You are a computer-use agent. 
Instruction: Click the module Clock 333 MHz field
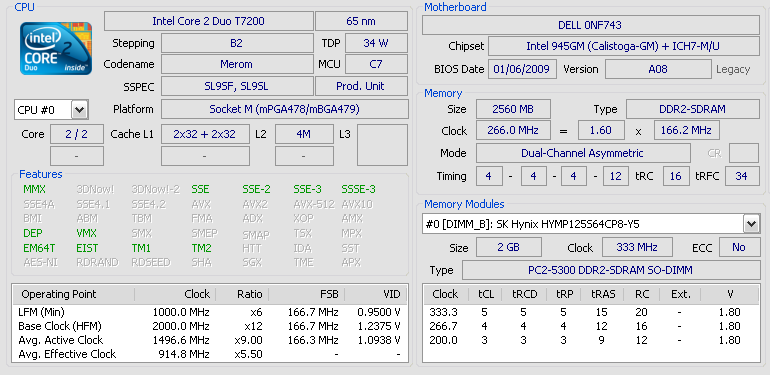tap(637, 247)
